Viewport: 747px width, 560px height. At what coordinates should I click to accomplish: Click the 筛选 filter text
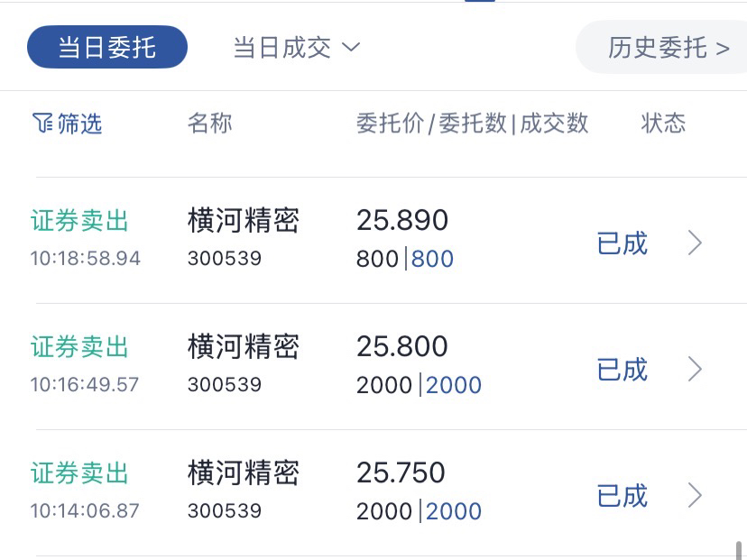click(79, 124)
